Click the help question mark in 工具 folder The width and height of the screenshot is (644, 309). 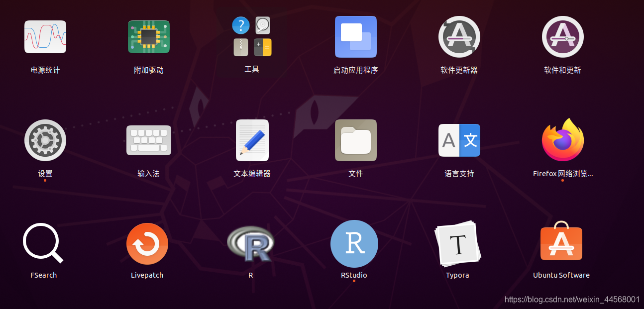[241, 25]
